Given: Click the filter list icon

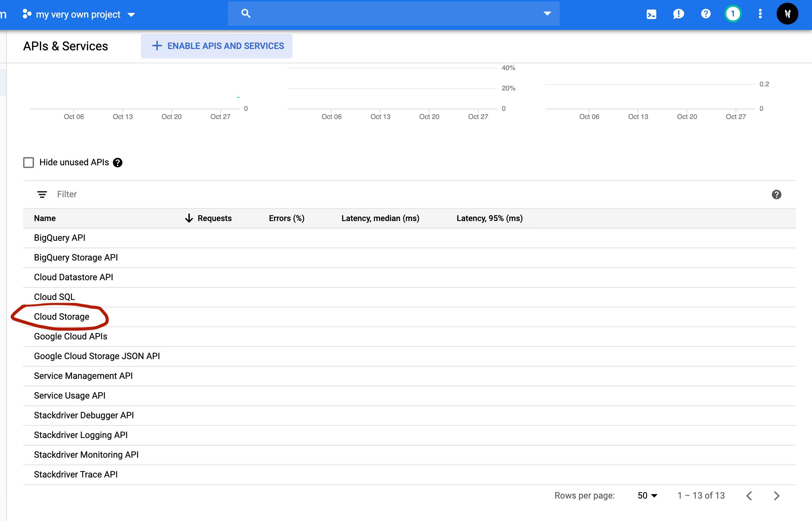Looking at the screenshot, I should pos(42,195).
